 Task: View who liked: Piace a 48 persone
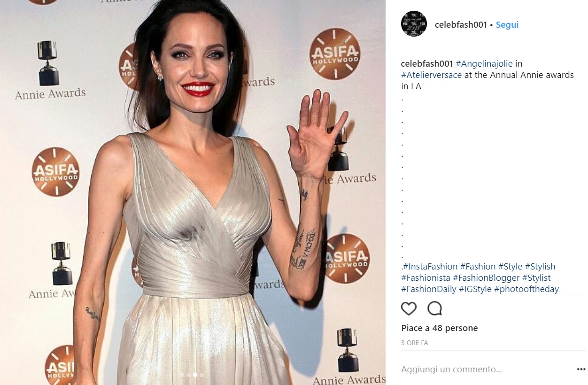(440, 328)
